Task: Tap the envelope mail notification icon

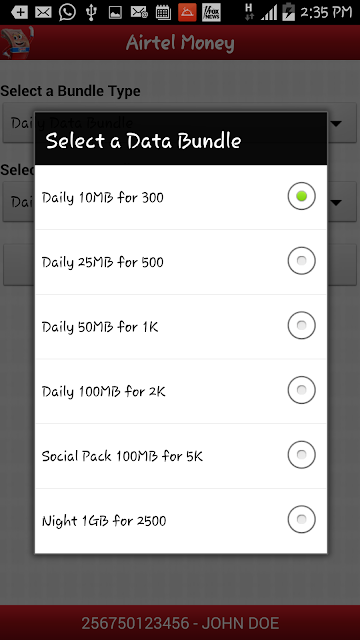Action: point(43,13)
